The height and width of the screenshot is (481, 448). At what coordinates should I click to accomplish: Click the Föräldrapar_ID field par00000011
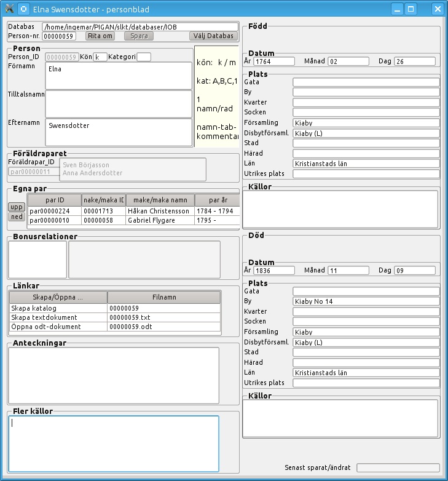(34, 172)
